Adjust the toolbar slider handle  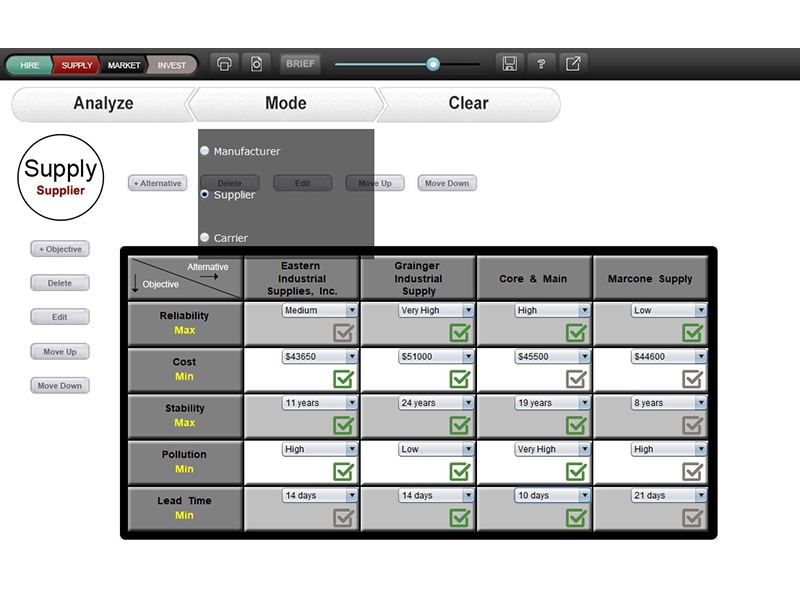433,64
